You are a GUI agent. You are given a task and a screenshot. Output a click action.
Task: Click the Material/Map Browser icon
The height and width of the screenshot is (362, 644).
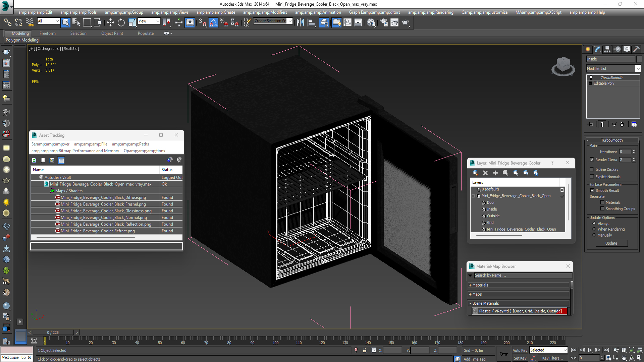pyautogui.click(x=472, y=266)
